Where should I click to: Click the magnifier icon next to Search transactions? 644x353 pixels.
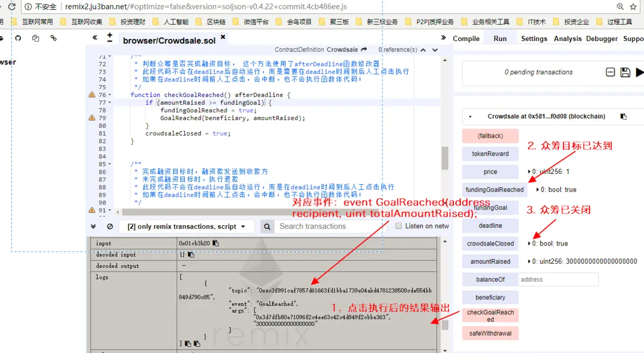pos(267,226)
